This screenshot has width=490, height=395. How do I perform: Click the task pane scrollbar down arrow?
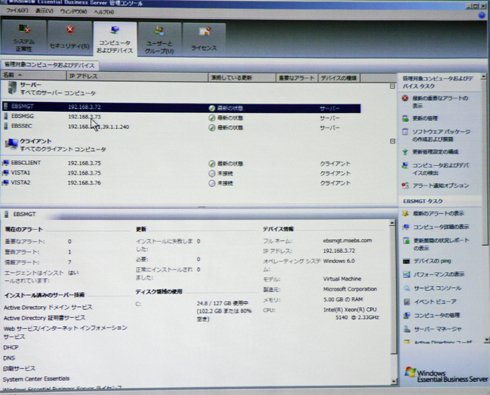pos(486,340)
